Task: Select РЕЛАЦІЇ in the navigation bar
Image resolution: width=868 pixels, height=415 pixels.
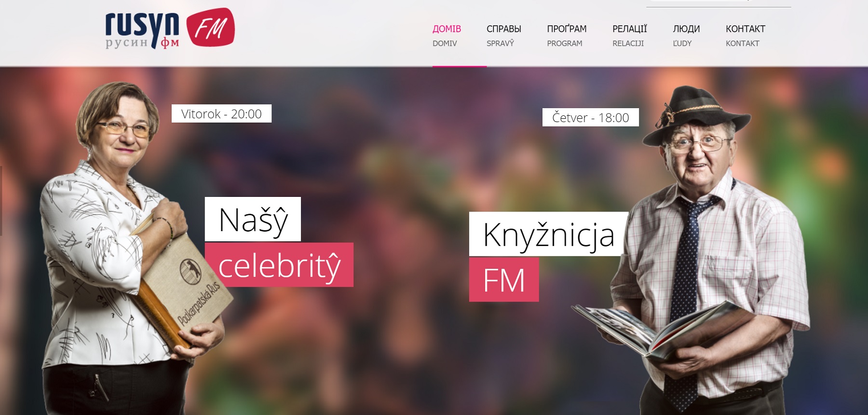Action: (x=629, y=36)
